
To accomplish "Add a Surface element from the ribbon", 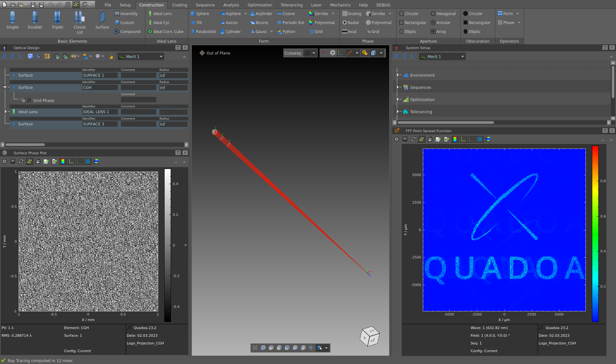I will [x=102, y=20].
